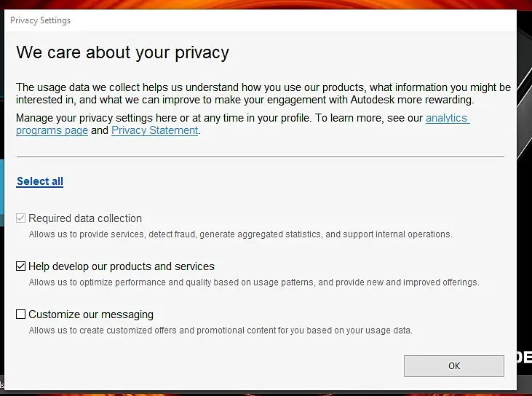
Task: Click the Required data collection label text
Action: pyautogui.click(x=85, y=218)
